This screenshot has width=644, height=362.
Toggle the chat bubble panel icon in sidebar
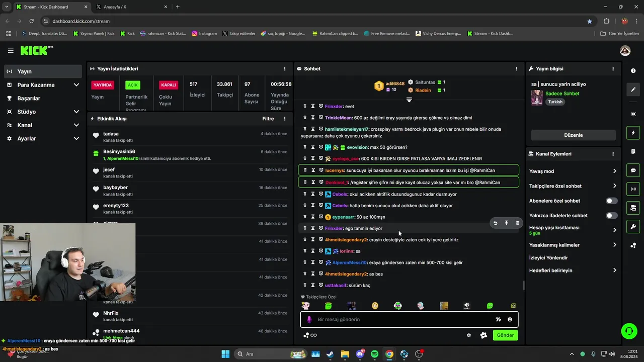633,170
